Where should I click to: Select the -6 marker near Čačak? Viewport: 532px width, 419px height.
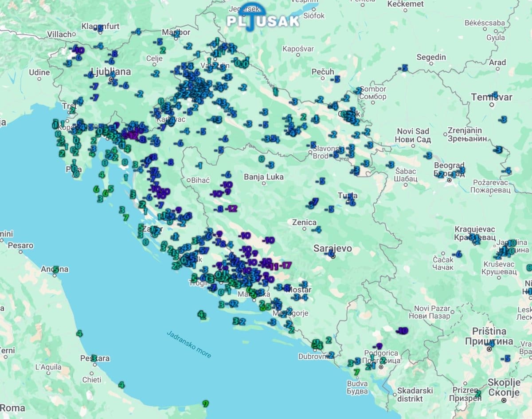tap(458, 254)
